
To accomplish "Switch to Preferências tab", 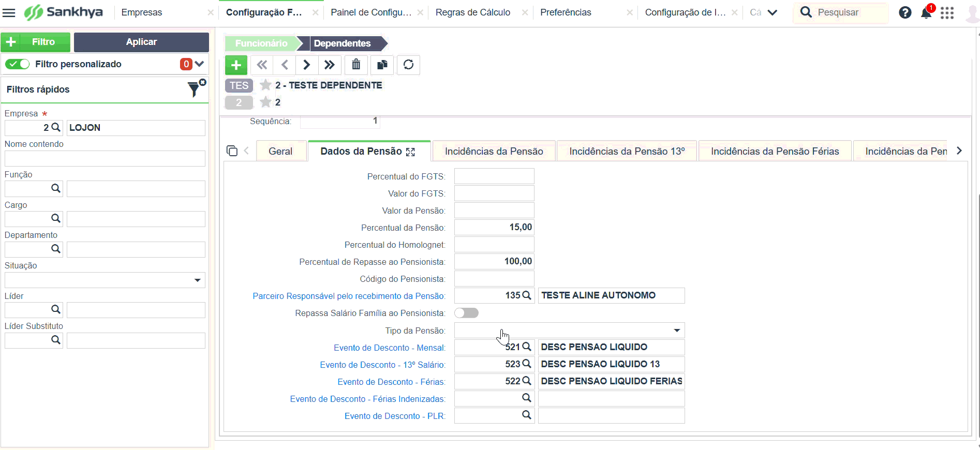I will [566, 12].
